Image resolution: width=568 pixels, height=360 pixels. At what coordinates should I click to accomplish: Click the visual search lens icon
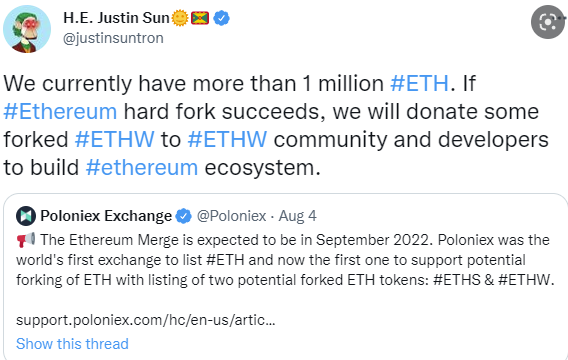coord(548,22)
